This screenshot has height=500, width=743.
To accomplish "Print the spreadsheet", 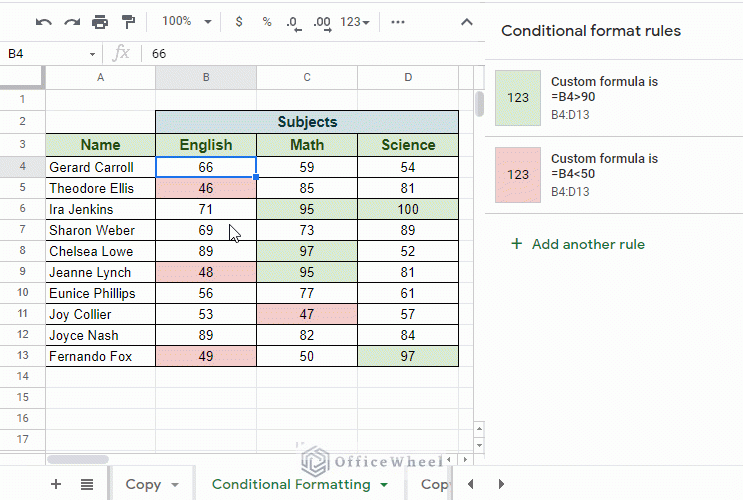I will tap(100, 22).
